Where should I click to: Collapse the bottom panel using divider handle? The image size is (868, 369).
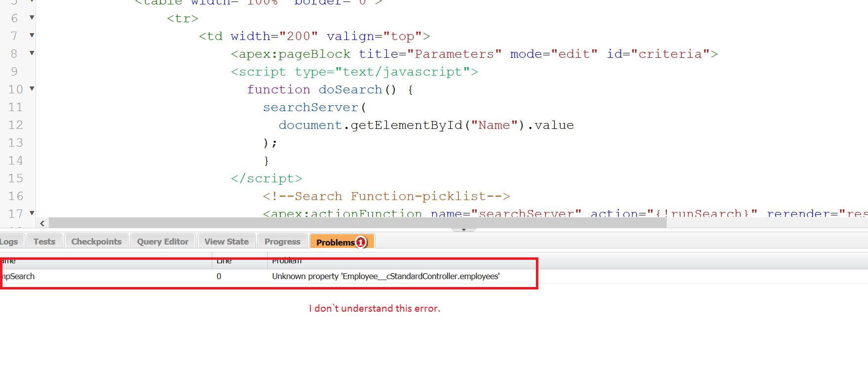click(x=463, y=230)
